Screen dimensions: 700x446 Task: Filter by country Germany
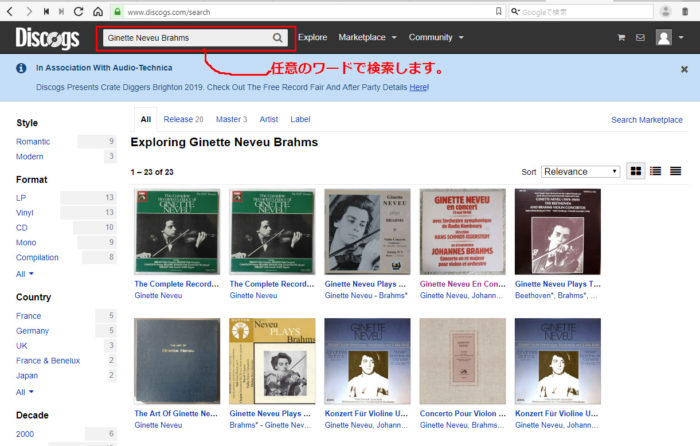tap(32, 330)
